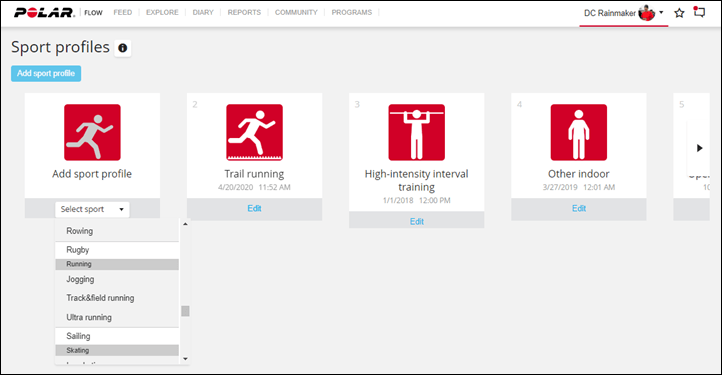Select the Running group header
This screenshot has height=375, width=722.
tap(117, 264)
